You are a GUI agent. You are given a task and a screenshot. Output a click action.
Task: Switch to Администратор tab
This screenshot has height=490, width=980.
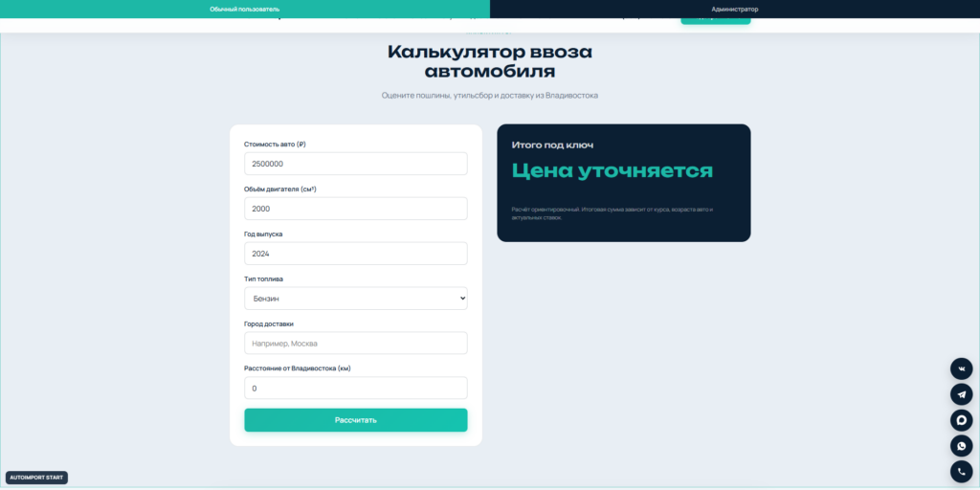tap(735, 9)
